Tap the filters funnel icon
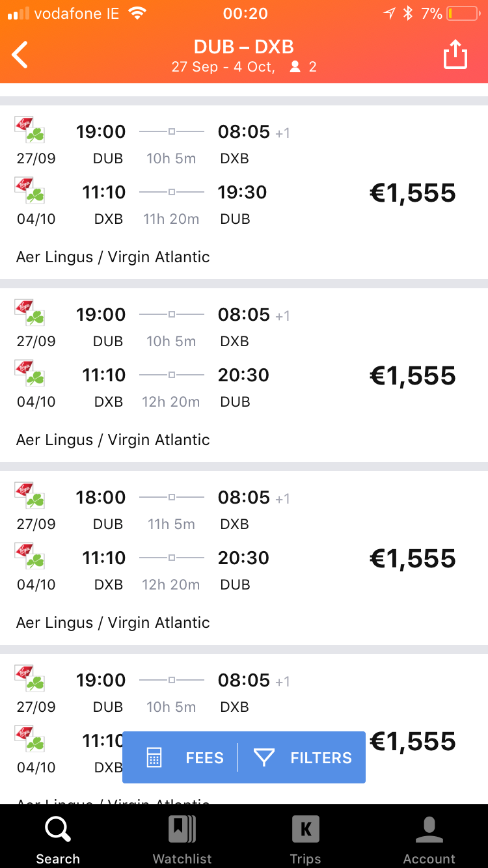The width and height of the screenshot is (488, 868). pyautogui.click(x=264, y=757)
